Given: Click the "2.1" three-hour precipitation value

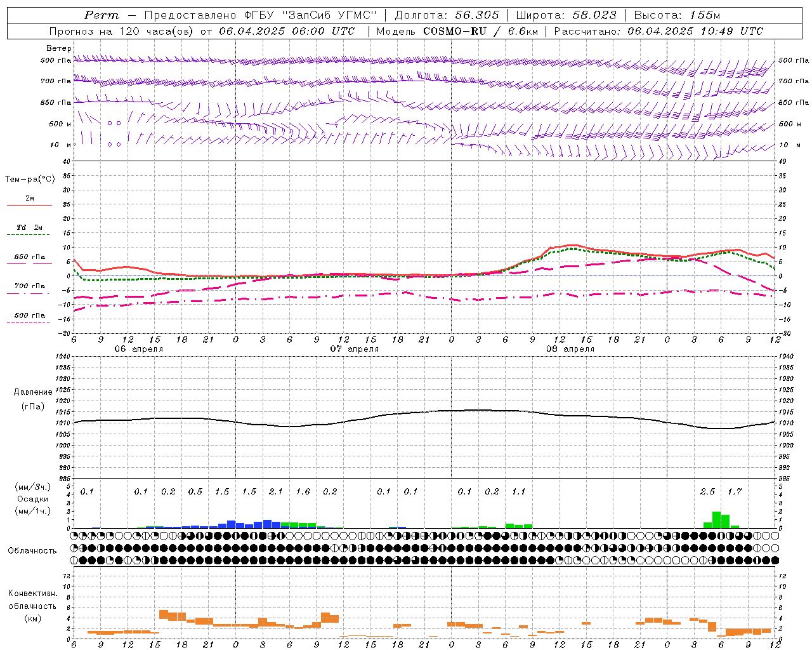Looking at the screenshot, I should tap(276, 492).
